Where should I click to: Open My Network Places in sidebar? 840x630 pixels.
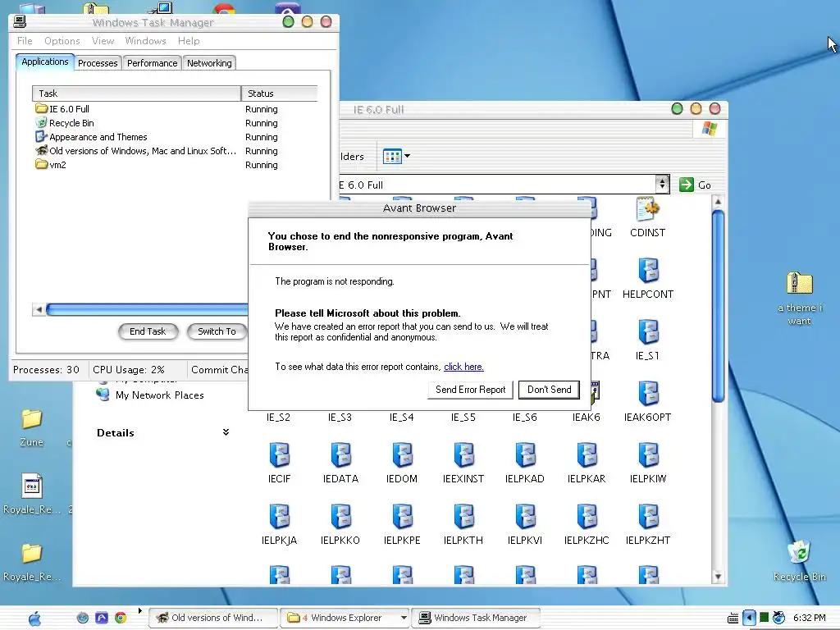(150, 395)
